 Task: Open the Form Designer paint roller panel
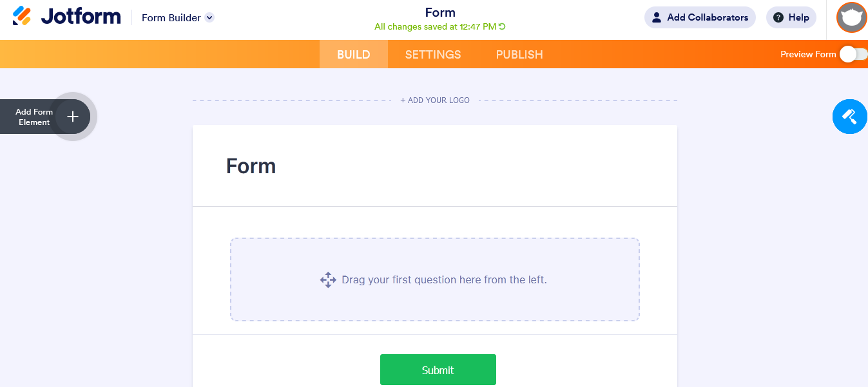point(849,117)
